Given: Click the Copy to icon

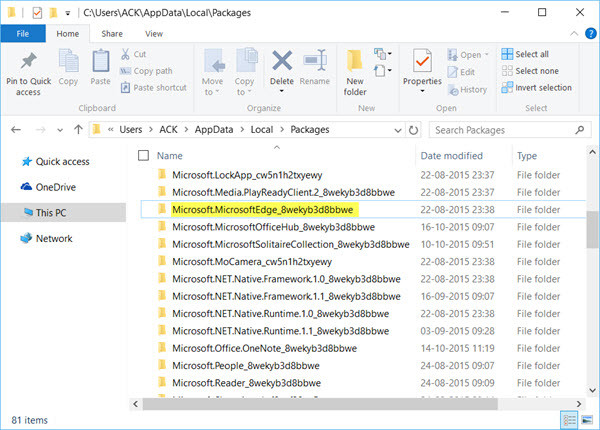Looking at the screenshot, I should pyautogui.click(x=246, y=60).
